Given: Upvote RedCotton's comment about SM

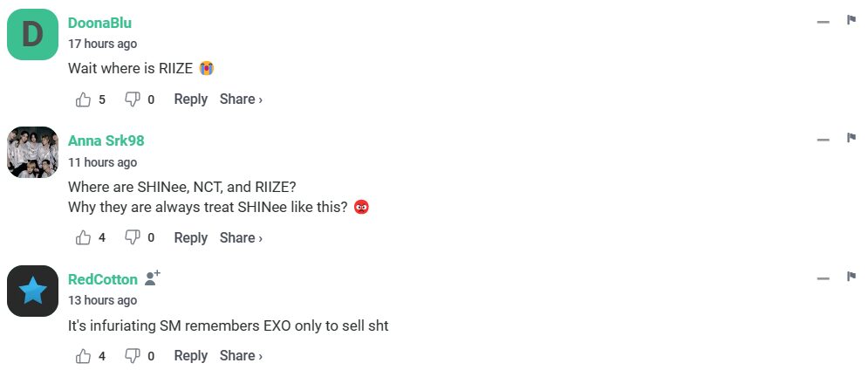Looking at the screenshot, I should (x=83, y=355).
